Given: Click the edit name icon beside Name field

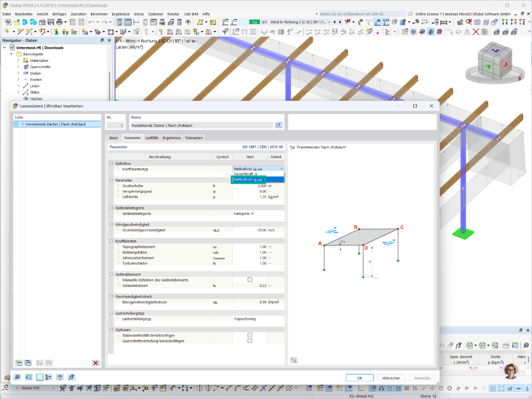Looking at the screenshot, I should [279, 125].
